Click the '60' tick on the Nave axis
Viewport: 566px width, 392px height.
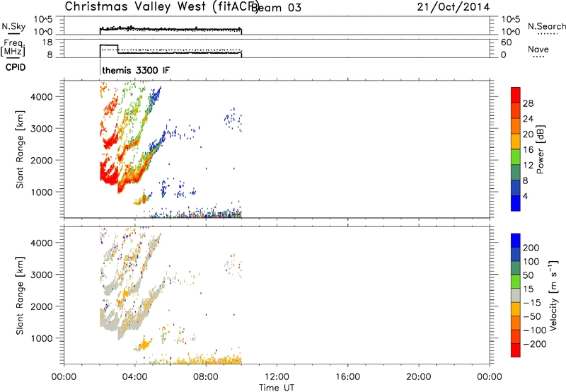point(506,42)
